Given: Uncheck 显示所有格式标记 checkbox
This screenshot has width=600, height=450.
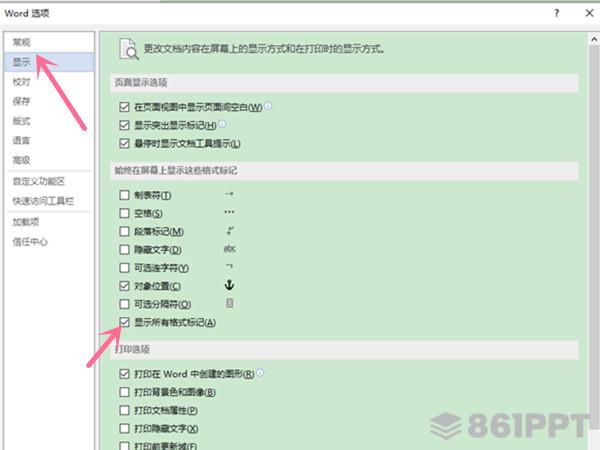Looking at the screenshot, I should [124, 322].
